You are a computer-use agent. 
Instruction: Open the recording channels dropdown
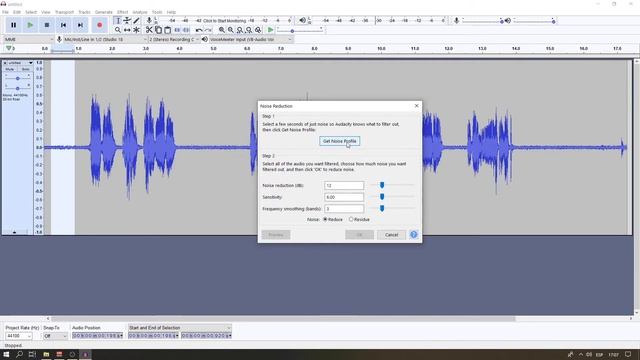pyautogui.click(x=174, y=40)
